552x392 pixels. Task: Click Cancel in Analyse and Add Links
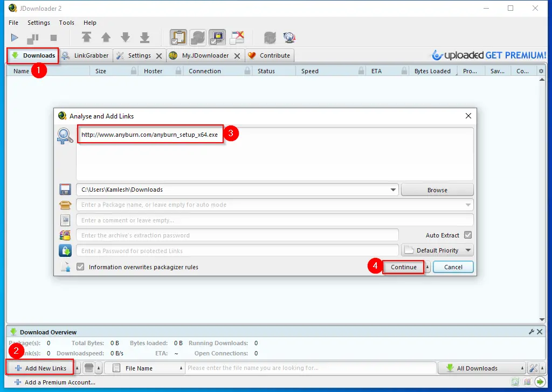(453, 267)
